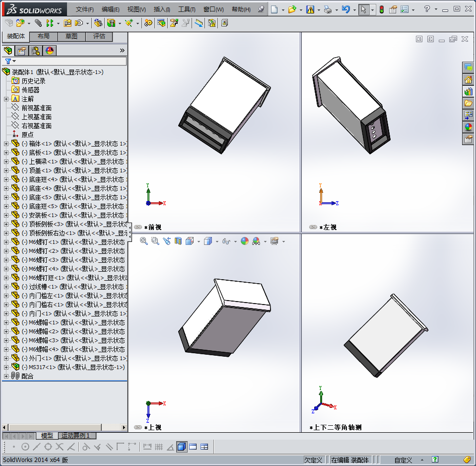Select the 前视基准面 plane item

point(36,108)
